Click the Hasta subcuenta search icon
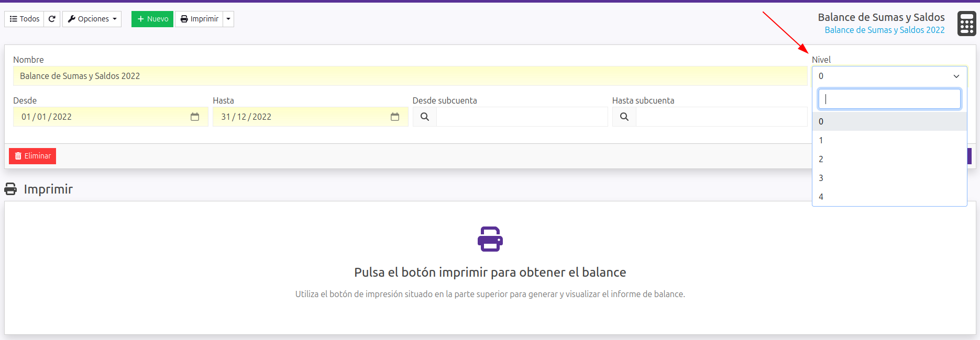The image size is (980, 340). click(624, 117)
